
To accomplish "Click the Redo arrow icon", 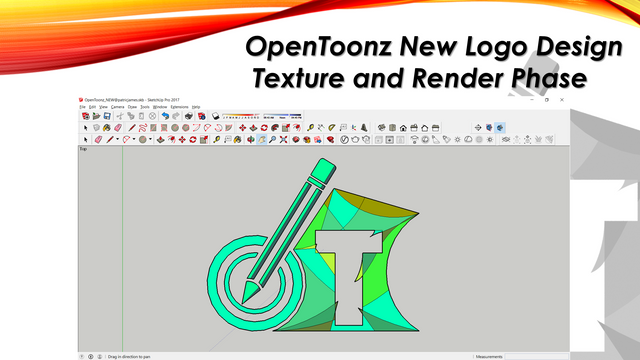I will (176, 116).
